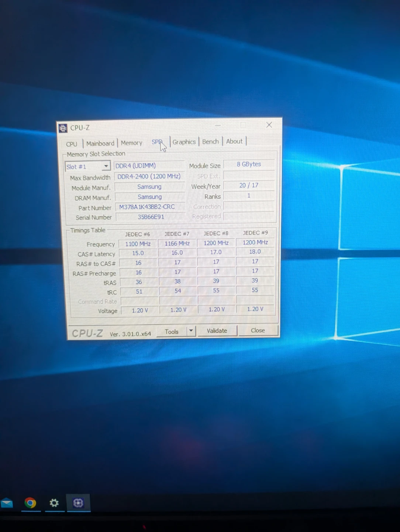
Task: Click the CPU-Z version text Ver. 3.01.0.x64
Action: pyautogui.click(x=130, y=334)
